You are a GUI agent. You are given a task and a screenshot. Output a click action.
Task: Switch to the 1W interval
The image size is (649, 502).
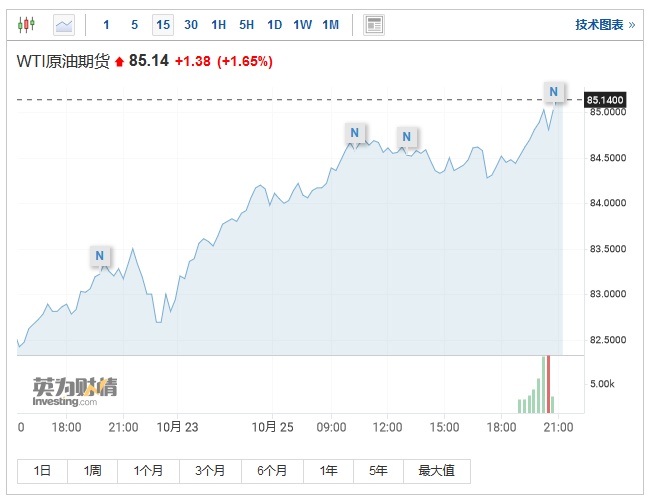[x=302, y=24]
